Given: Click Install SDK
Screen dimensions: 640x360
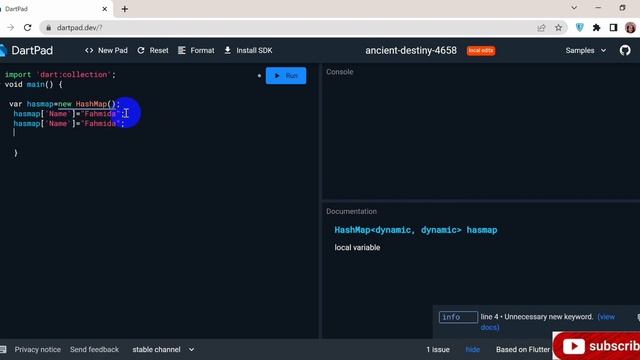Looking at the screenshot, I should pyautogui.click(x=248, y=51).
